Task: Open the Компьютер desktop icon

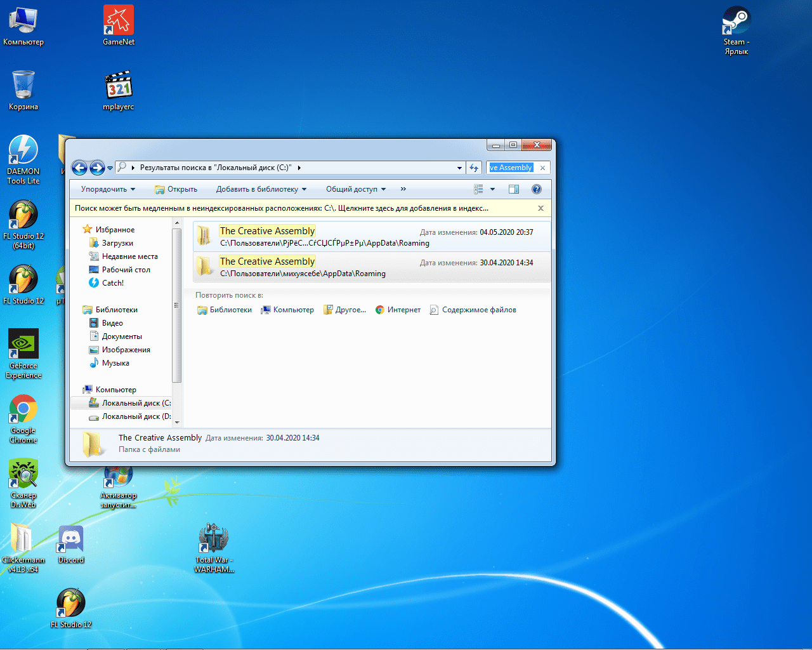Action: click(x=23, y=26)
